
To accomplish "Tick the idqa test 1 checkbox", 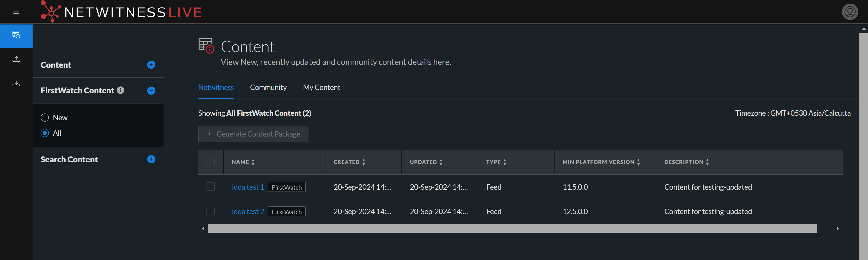I will [211, 187].
